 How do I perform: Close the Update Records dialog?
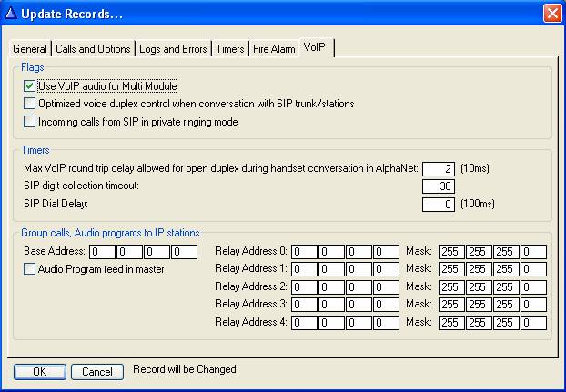pyautogui.click(x=552, y=14)
